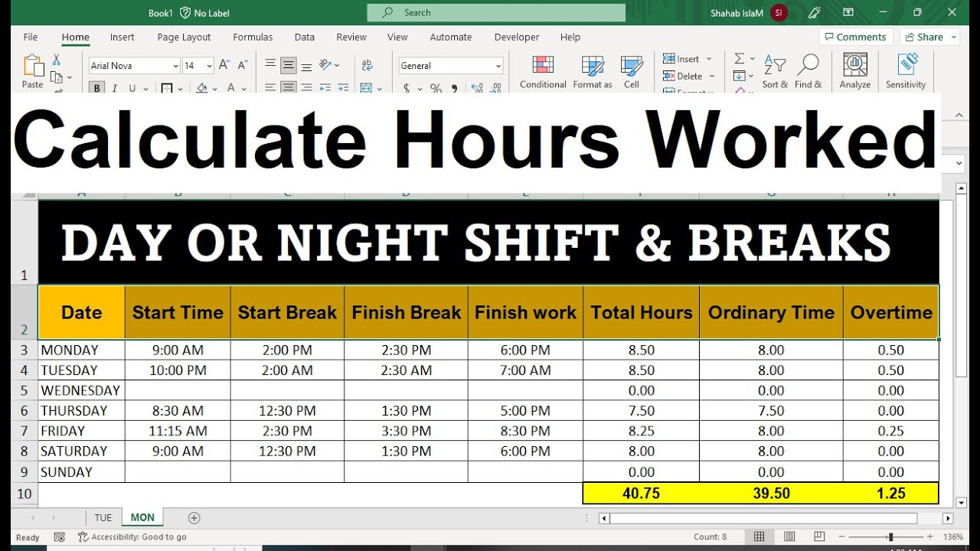Open the Developer ribbon tab

(517, 37)
